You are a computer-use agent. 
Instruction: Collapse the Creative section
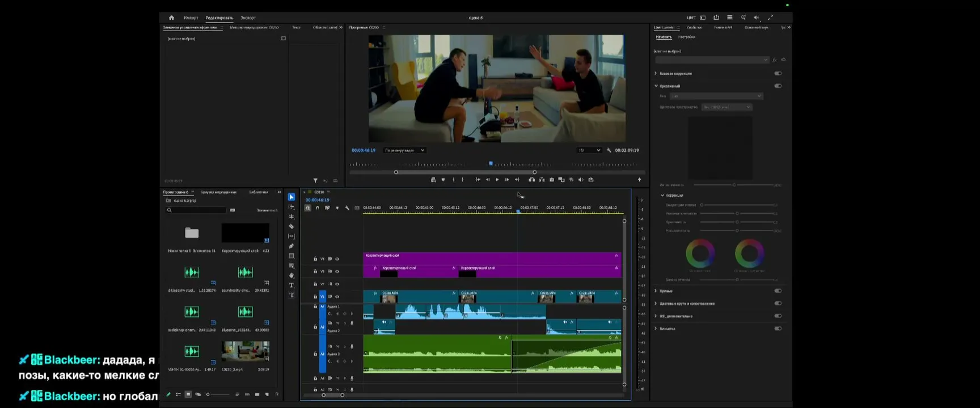(656, 86)
